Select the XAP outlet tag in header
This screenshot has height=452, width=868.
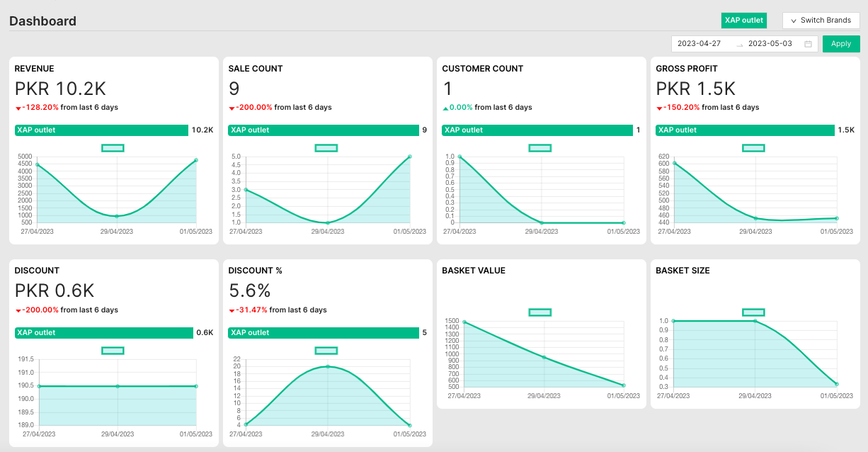click(x=743, y=21)
